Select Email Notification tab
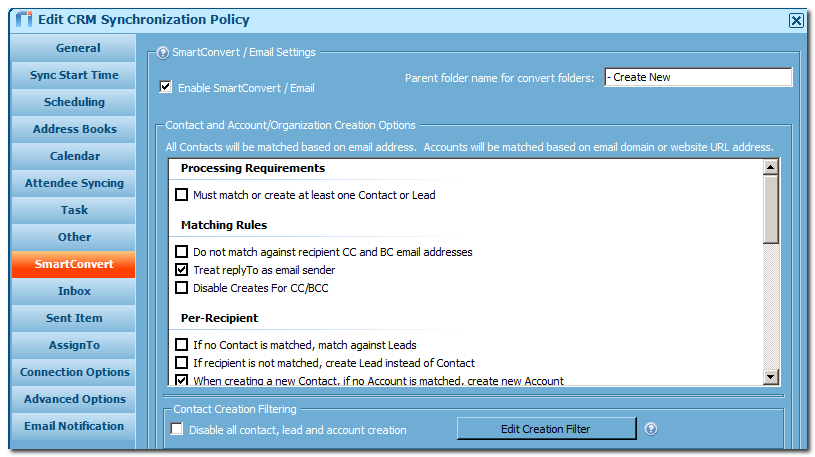This screenshot has width=815, height=457. pos(74,426)
